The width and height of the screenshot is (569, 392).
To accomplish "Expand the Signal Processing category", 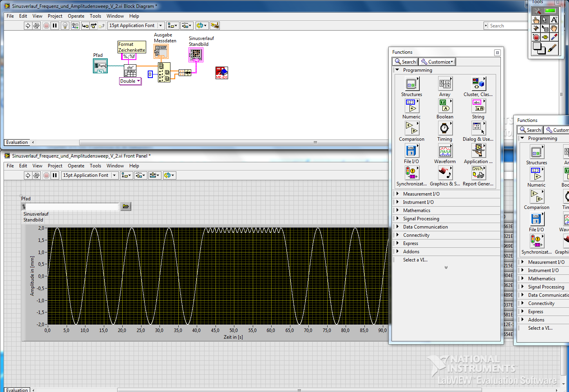I will click(x=421, y=219).
